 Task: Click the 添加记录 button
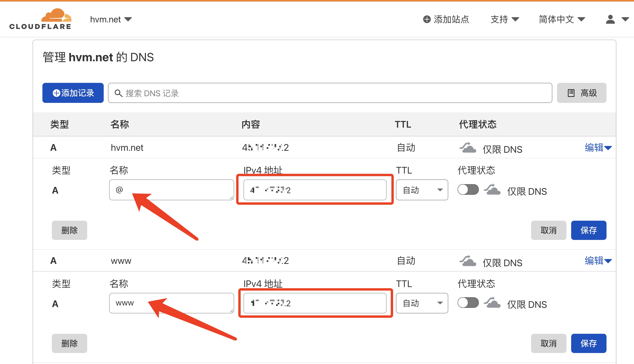[73, 93]
